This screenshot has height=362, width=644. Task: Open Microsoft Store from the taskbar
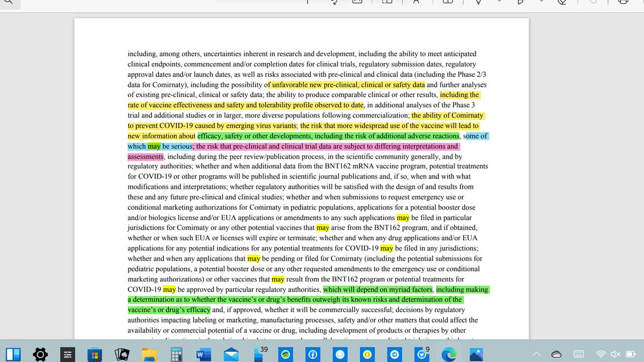95,354
